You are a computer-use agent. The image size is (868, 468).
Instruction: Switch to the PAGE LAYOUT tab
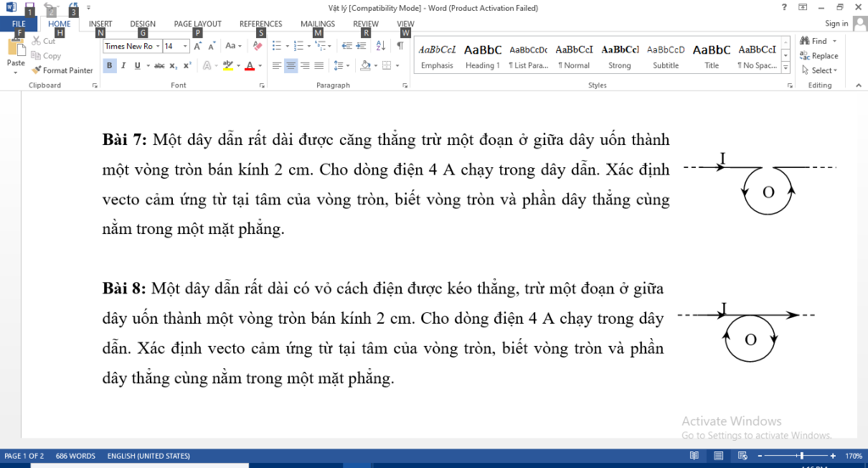(x=198, y=24)
